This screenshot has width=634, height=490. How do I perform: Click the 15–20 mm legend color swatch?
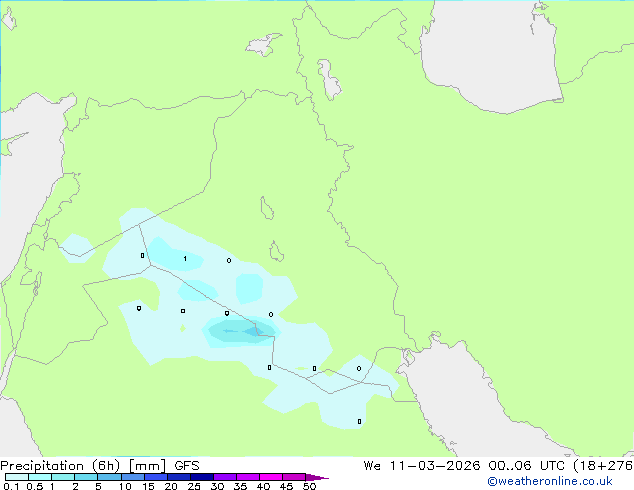click(x=156, y=477)
